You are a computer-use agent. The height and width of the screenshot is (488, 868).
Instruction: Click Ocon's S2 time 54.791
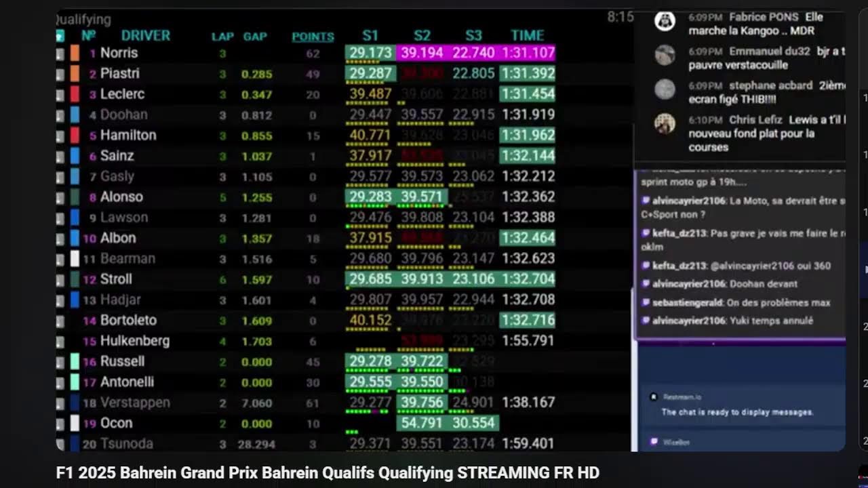tap(422, 423)
